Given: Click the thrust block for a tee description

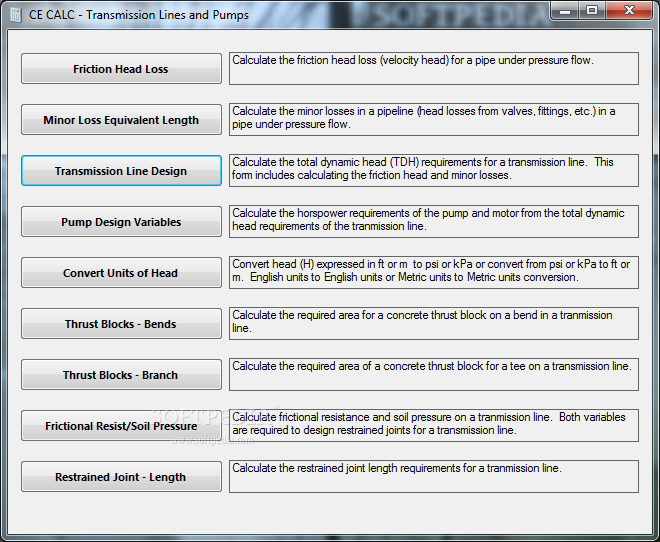Looking at the screenshot, I should [x=434, y=375].
